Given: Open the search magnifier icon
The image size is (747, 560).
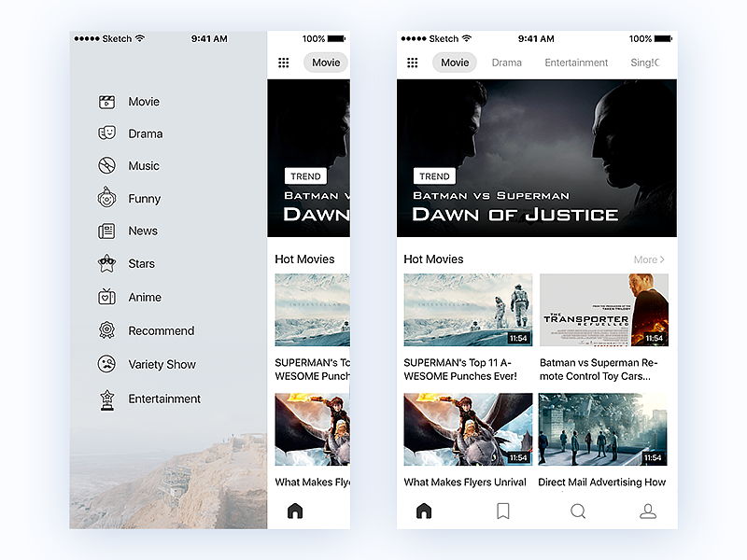Looking at the screenshot, I should tap(578, 511).
